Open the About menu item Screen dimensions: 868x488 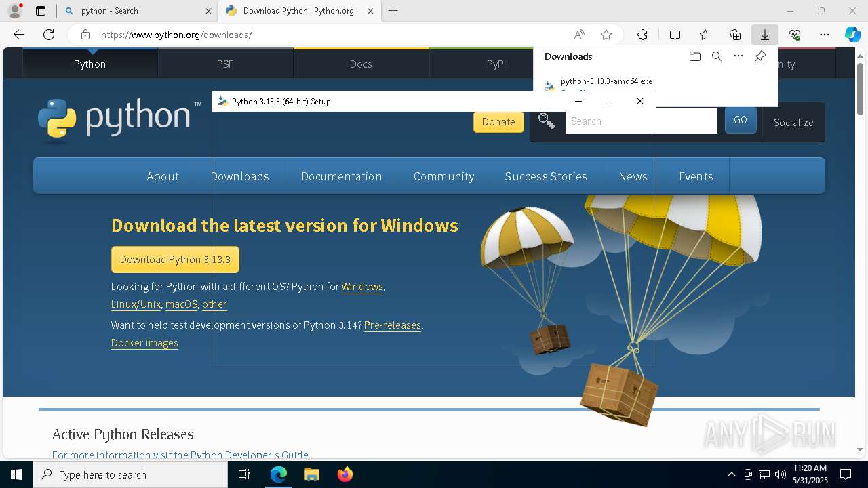click(x=163, y=176)
